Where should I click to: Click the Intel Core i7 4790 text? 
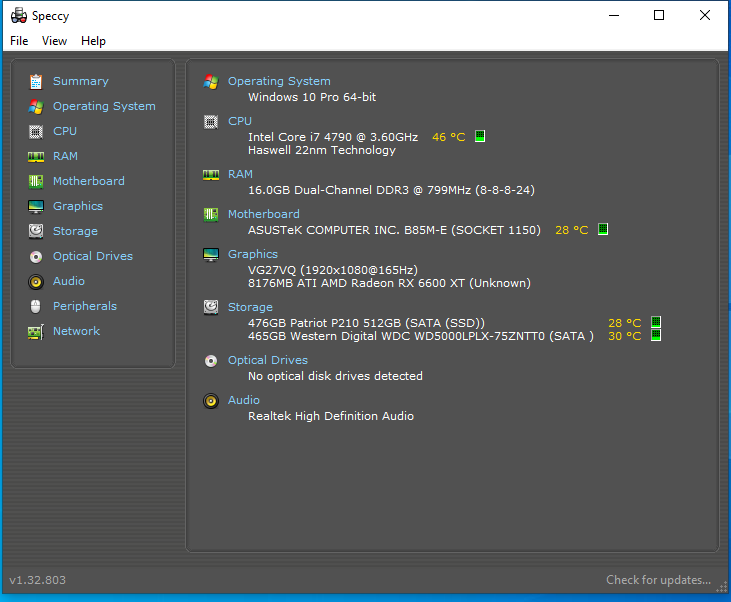click(333, 137)
